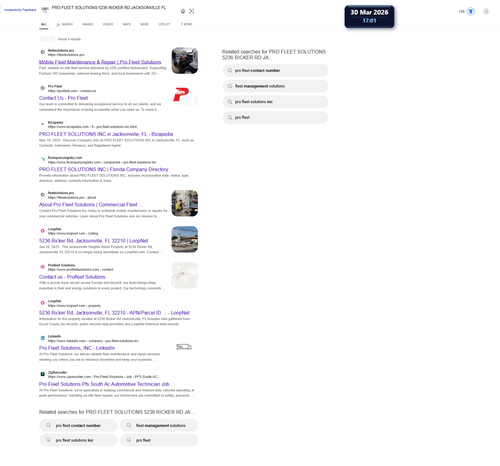Open ZipRecruiter Automotive Technician Job result
500x466 pixels.
tap(107, 384)
